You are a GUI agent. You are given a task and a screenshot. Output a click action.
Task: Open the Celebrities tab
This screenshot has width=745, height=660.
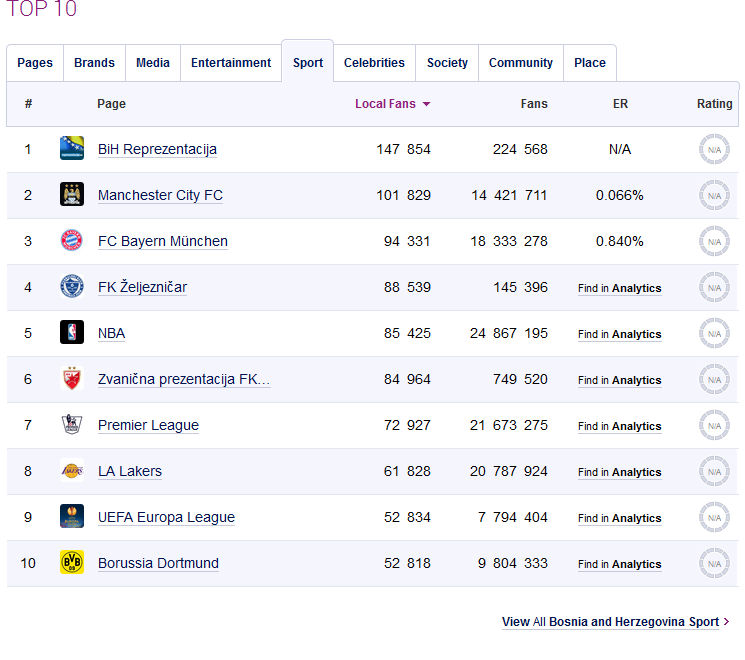pyautogui.click(x=374, y=63)
